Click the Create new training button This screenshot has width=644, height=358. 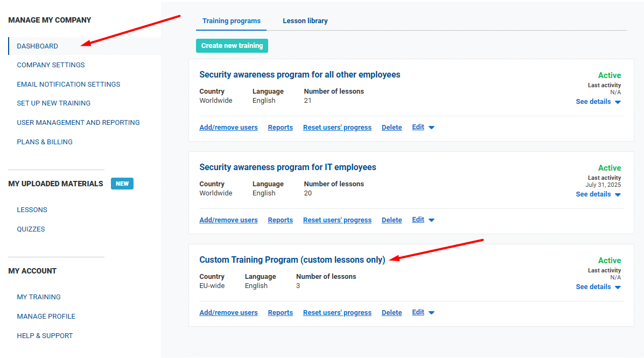(x=232, y=46)
